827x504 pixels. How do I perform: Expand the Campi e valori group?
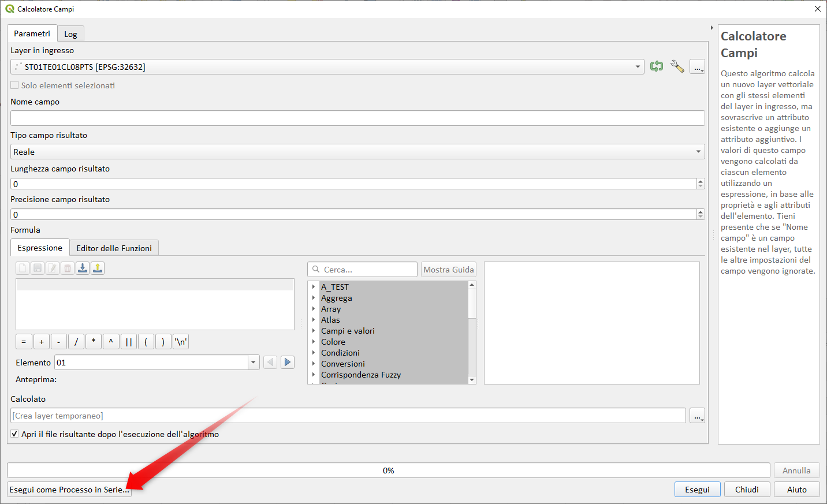click(314, 331)
